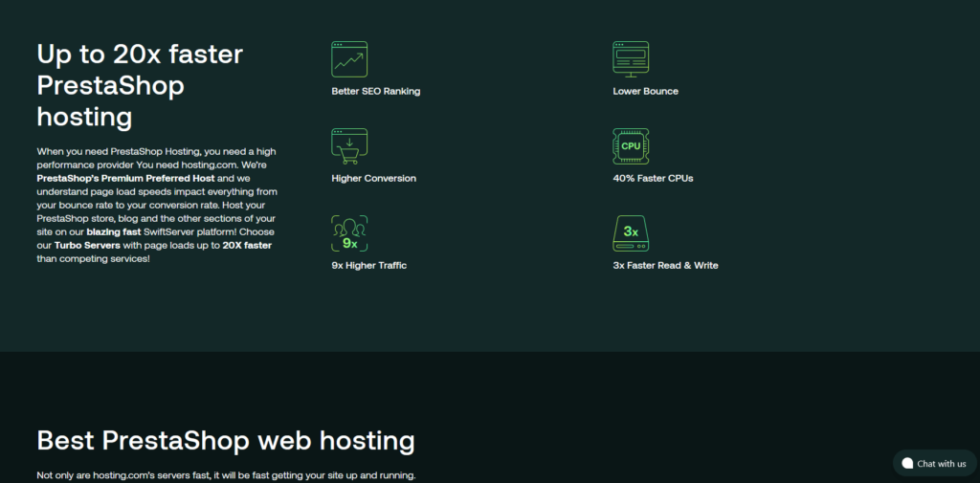Screen dimensions: 980x483
Task: Click the 3x Faster Read & Write drive icon
Action: coord(631,233)
